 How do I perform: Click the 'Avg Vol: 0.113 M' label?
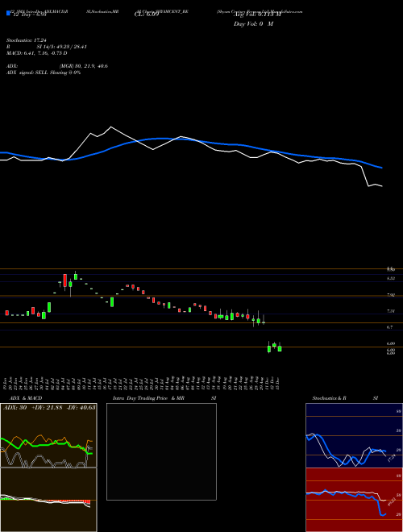(257, 15)
